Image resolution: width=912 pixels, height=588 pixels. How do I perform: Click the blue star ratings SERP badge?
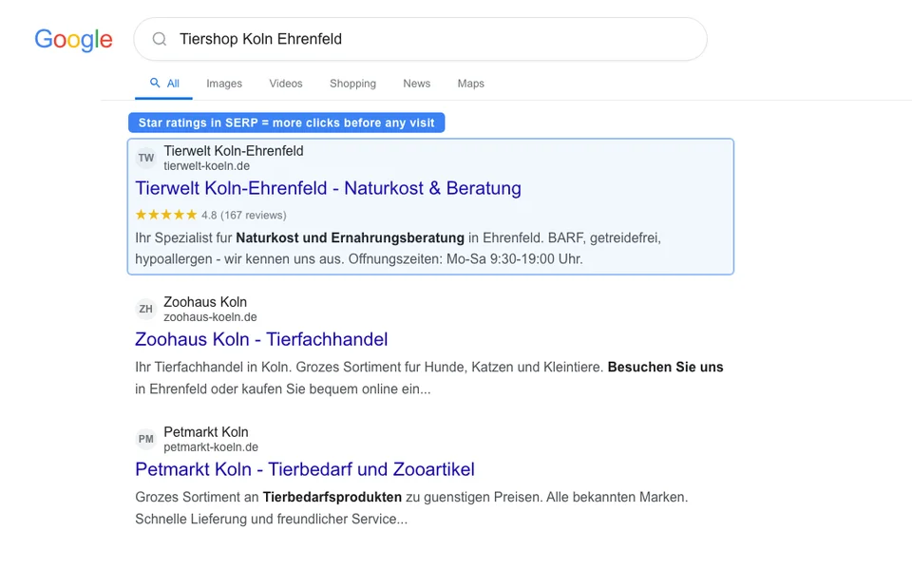[x=287, y=123]
